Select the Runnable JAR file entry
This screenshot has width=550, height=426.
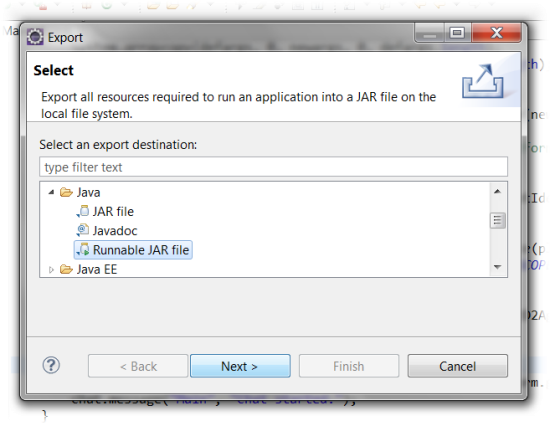point(133,250)
